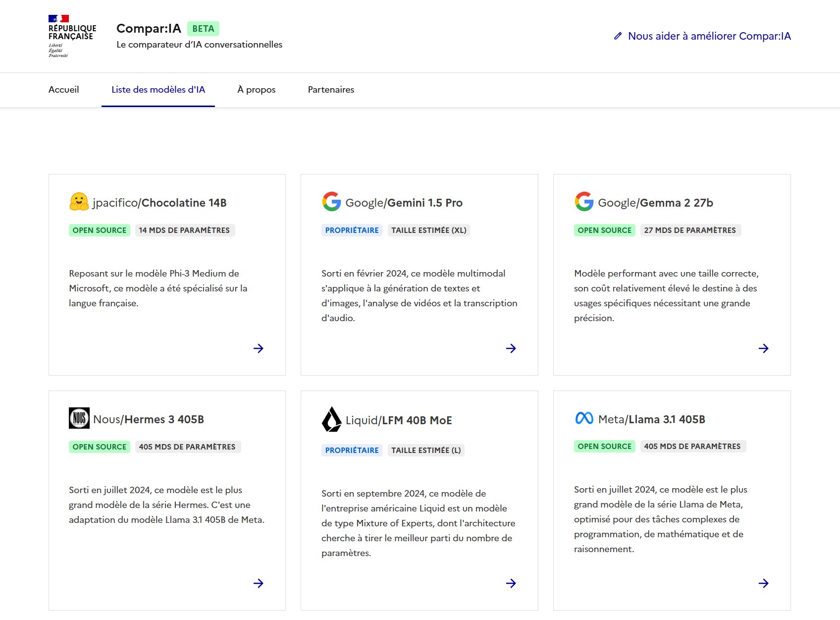The width and height of the screenshot is (840, 620).
Task: Open Llama 3.1 405B details via its arrow
Action: [x=763, y=583]
